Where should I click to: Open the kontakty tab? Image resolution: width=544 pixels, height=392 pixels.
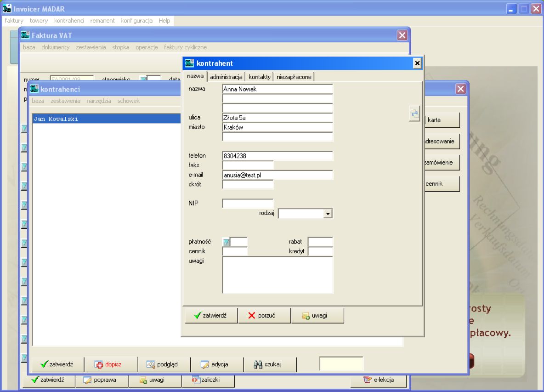[260, 77]
